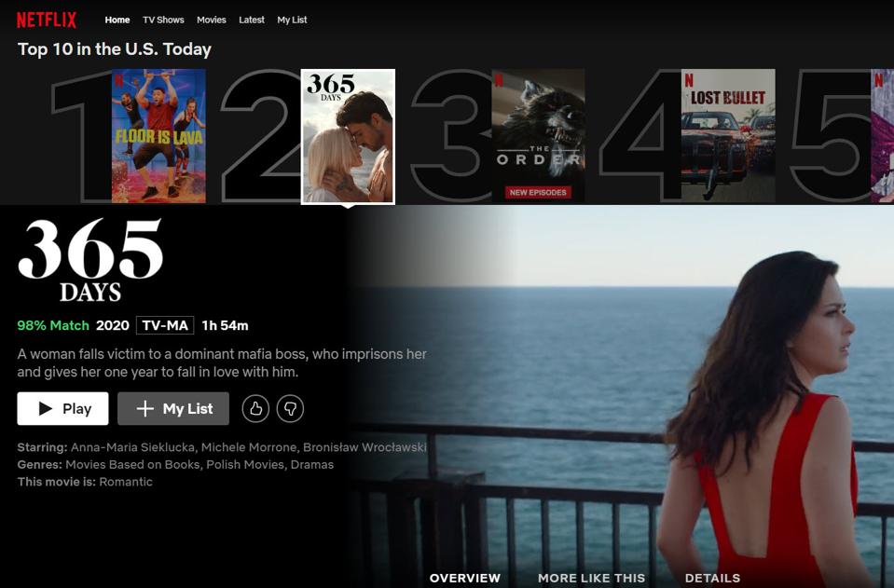
Task: Click the 98% Match label
Action: (x=53, y=325)
